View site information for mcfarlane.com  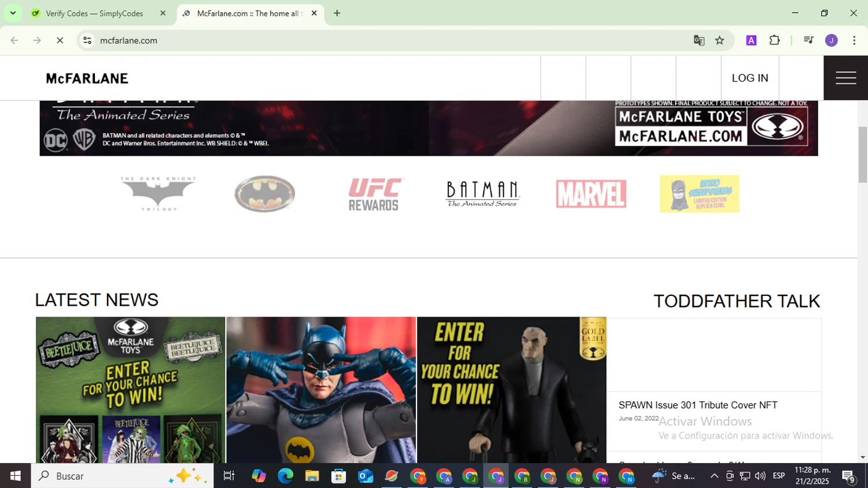87,41
